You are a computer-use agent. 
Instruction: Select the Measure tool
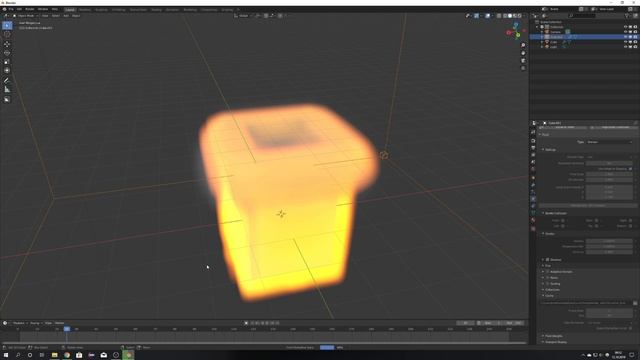pos(7,89)
